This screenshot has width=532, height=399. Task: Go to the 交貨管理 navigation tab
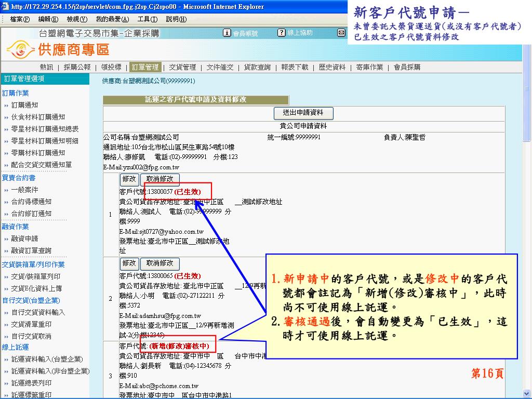(x=182, y=67)
